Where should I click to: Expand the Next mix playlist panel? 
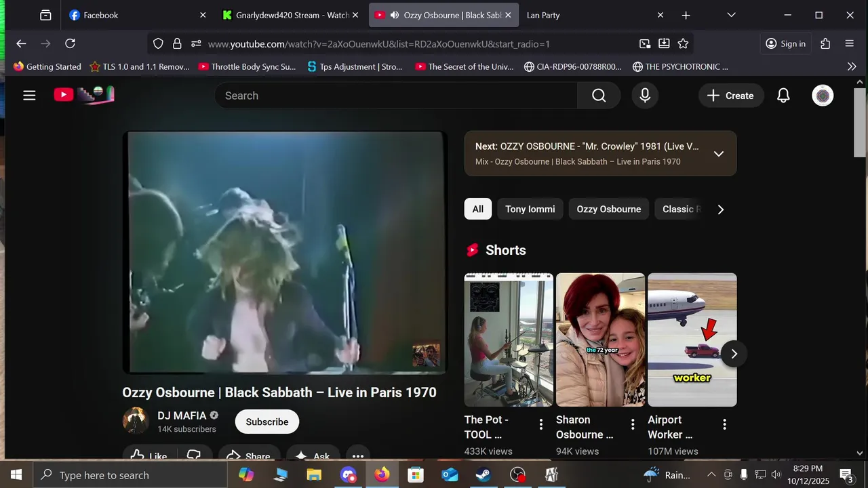(x=719, y=154)
